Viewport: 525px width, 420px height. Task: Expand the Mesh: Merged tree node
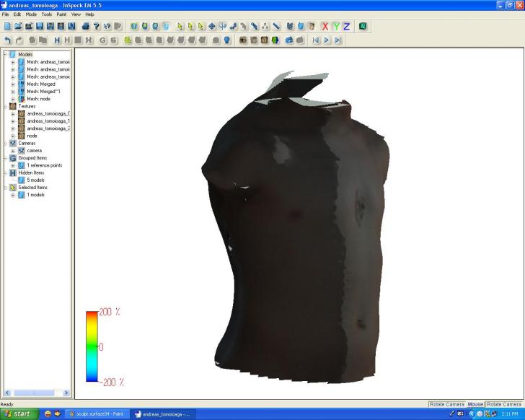13,84
